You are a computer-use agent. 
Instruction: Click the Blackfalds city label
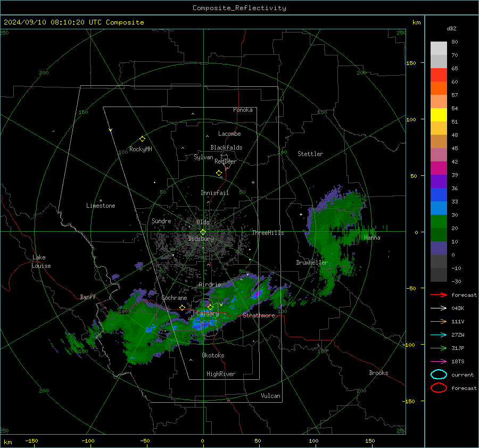(x=226, y=148)
